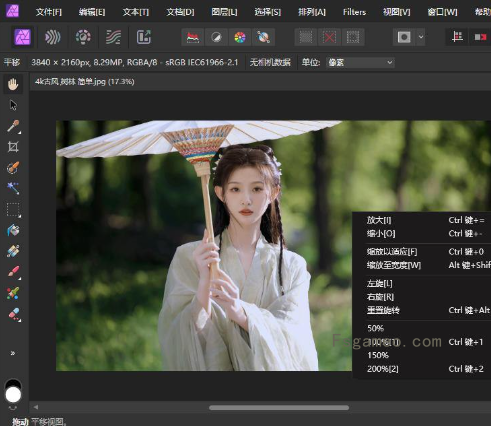Viewport: 491px width, 426px height.
Task: Select the Crop tool
Action: click(x=13, y=147)
